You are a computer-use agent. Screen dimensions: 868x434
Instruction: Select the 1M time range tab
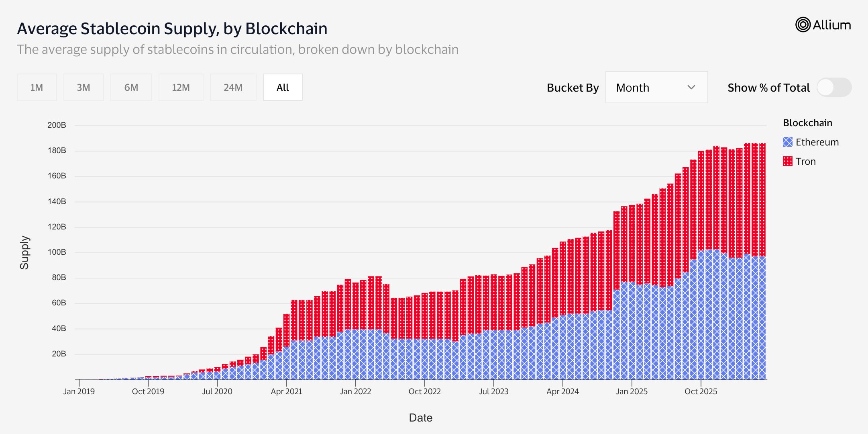37,87
